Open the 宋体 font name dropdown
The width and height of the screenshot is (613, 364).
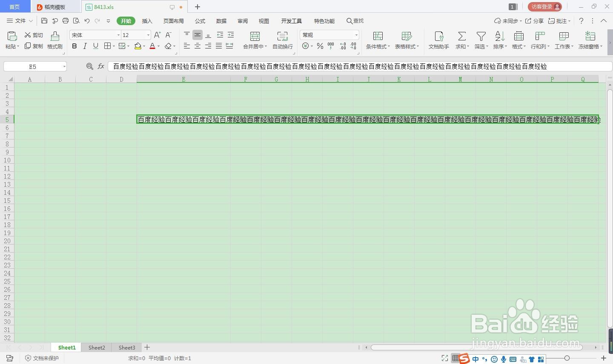pos(118,35)
